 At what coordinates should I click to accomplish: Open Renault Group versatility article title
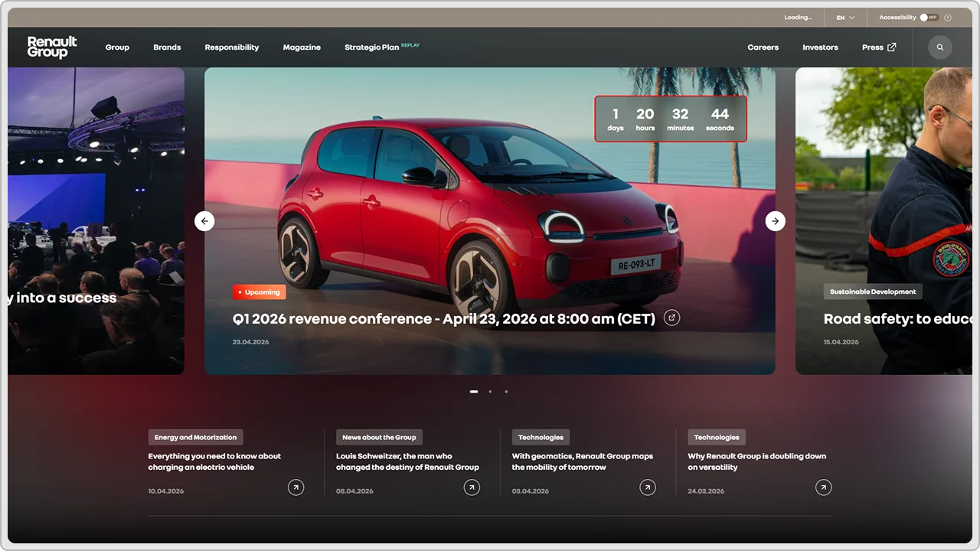(x=757, y=461)
